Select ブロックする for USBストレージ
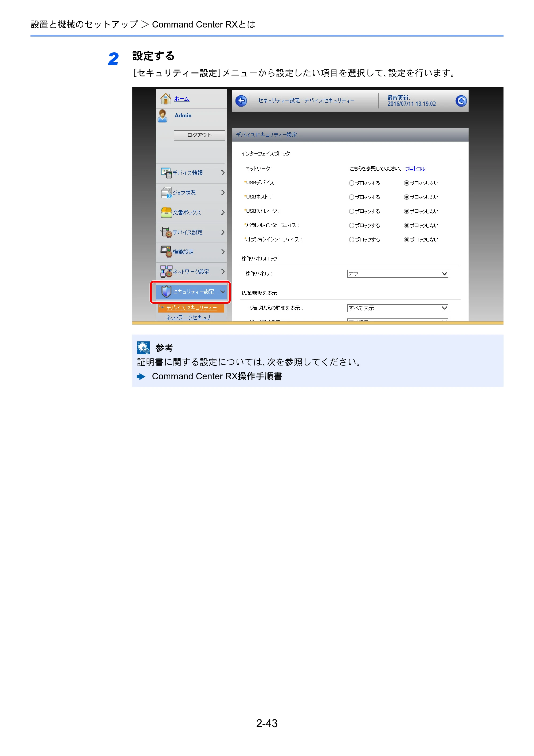534x756 pixels. [351, 211]
